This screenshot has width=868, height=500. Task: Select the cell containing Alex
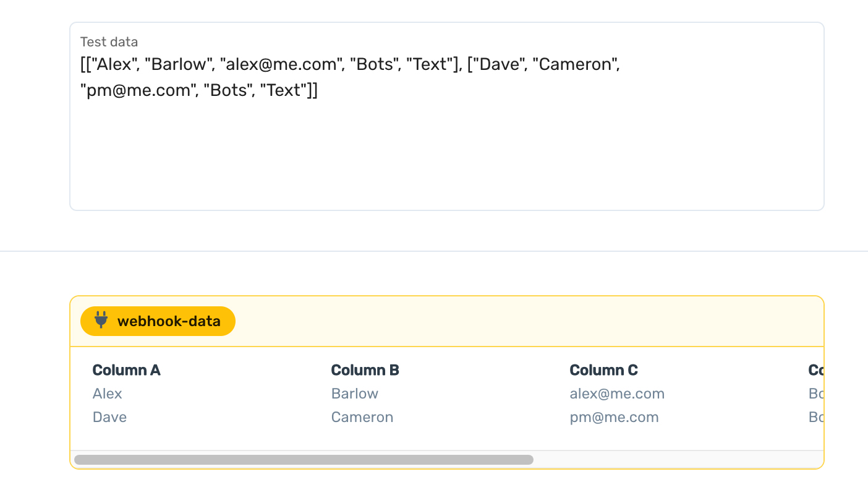pyautogui.click(x=107, y=394)
